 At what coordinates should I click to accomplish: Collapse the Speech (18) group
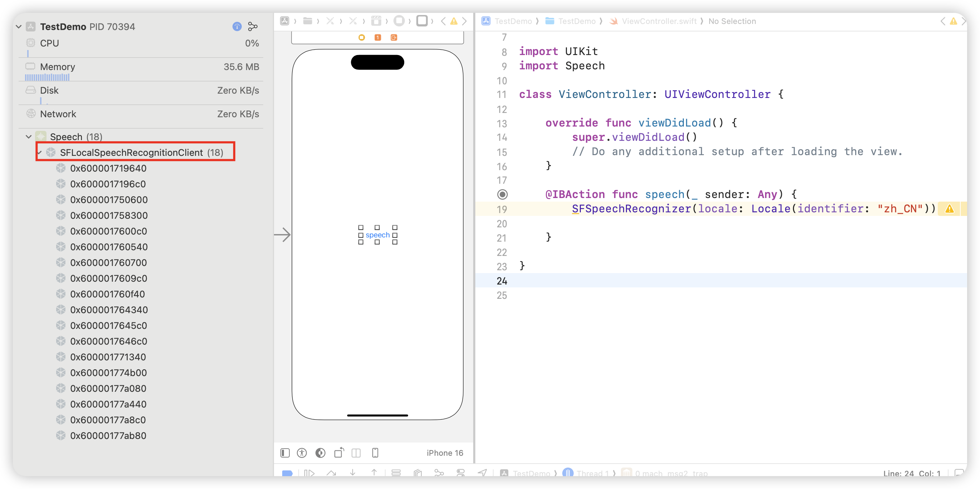click(29, 137)
